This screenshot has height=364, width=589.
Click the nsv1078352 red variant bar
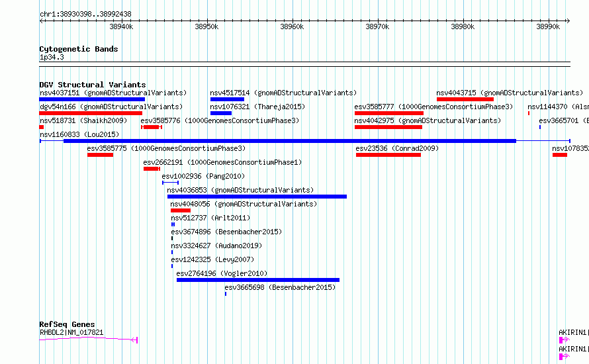pos(560,155)
